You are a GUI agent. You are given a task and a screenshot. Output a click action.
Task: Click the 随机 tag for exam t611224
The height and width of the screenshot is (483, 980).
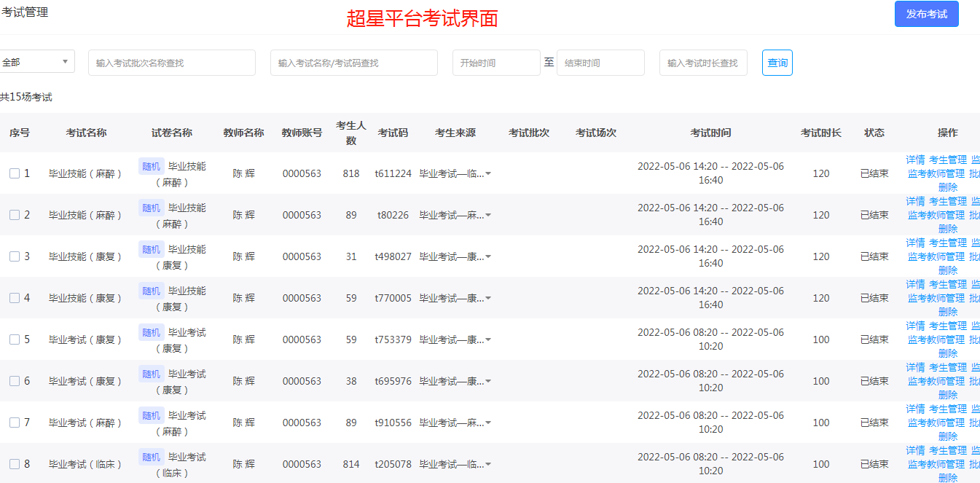pos(152,166)
